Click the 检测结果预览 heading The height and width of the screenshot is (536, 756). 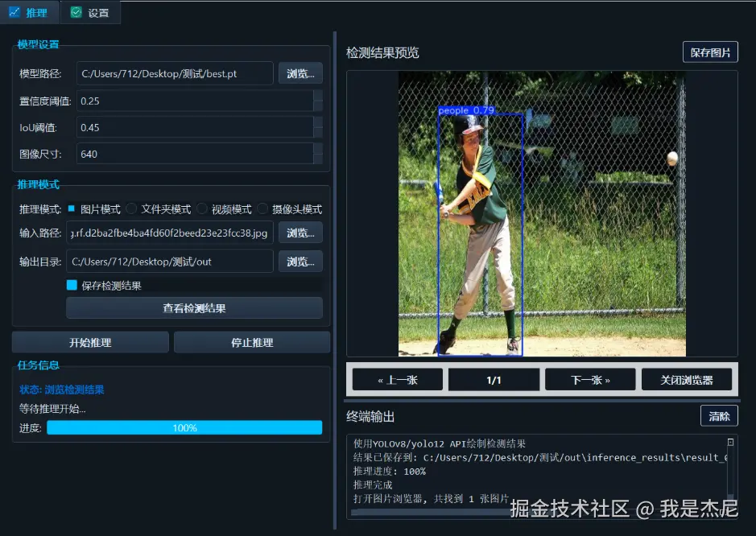(x=382, y=52)
